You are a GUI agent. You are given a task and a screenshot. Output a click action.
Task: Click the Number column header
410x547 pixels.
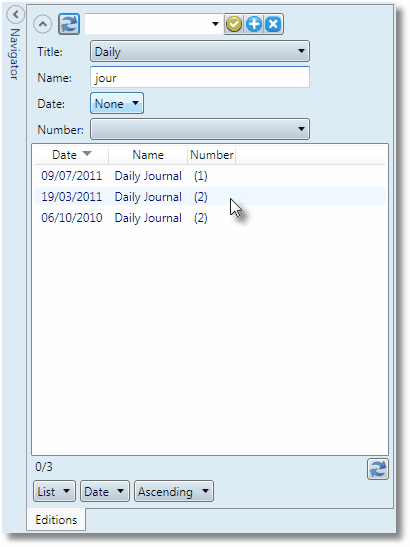pos(212,155)
